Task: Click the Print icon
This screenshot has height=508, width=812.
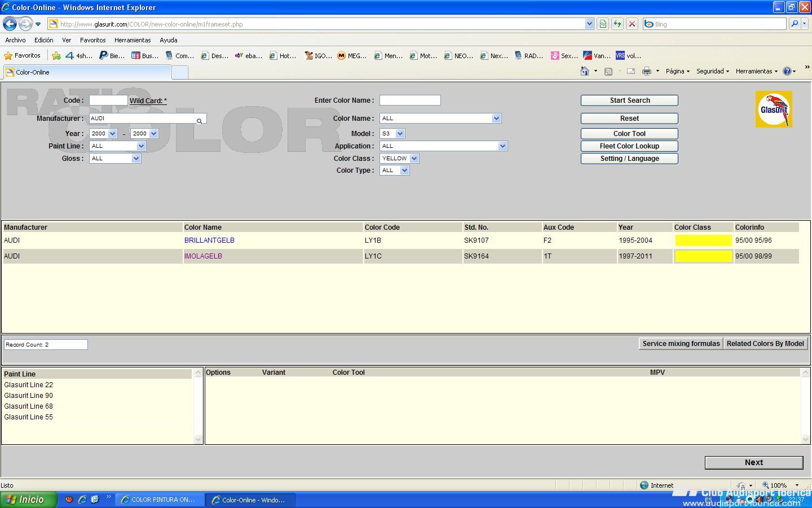Action: tap(646, 71)
